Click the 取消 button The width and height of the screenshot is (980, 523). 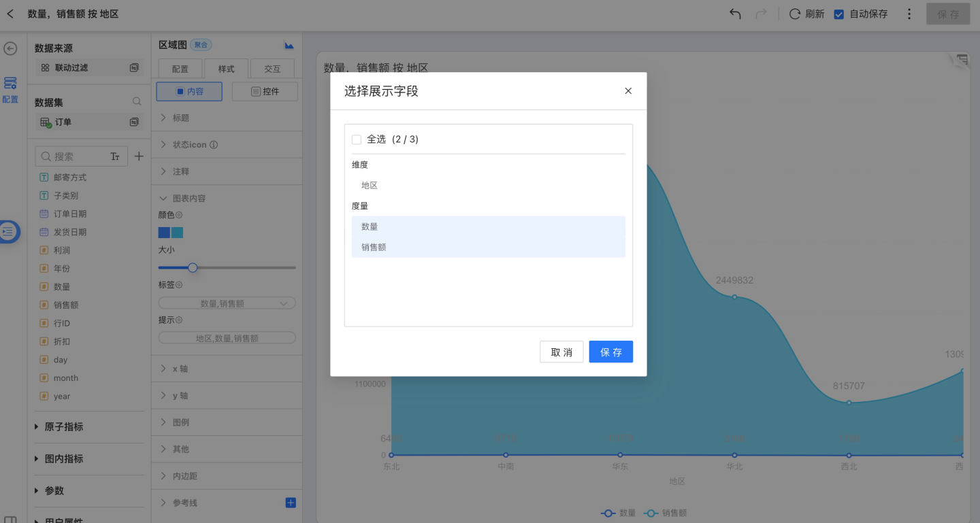pyautogui.click(x=561, y=352)
